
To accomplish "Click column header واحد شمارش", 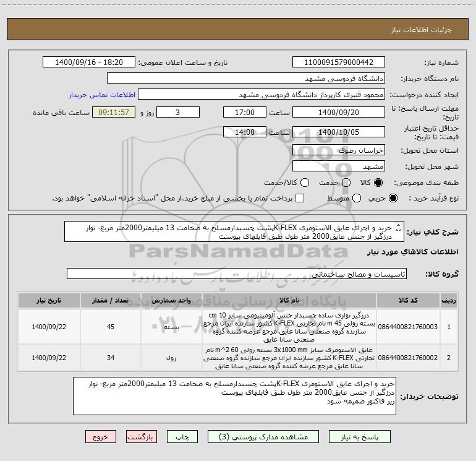I will [171, 300].
